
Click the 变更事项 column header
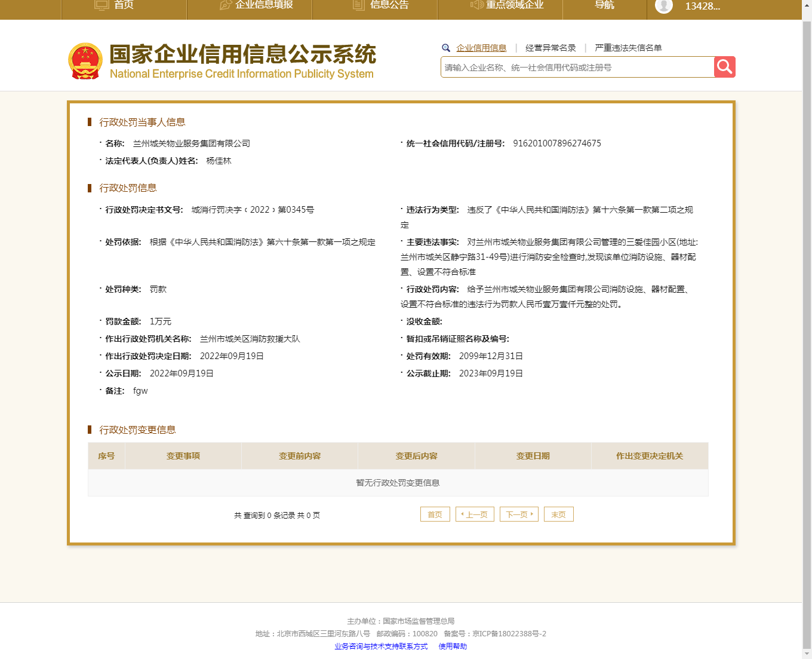183,456
